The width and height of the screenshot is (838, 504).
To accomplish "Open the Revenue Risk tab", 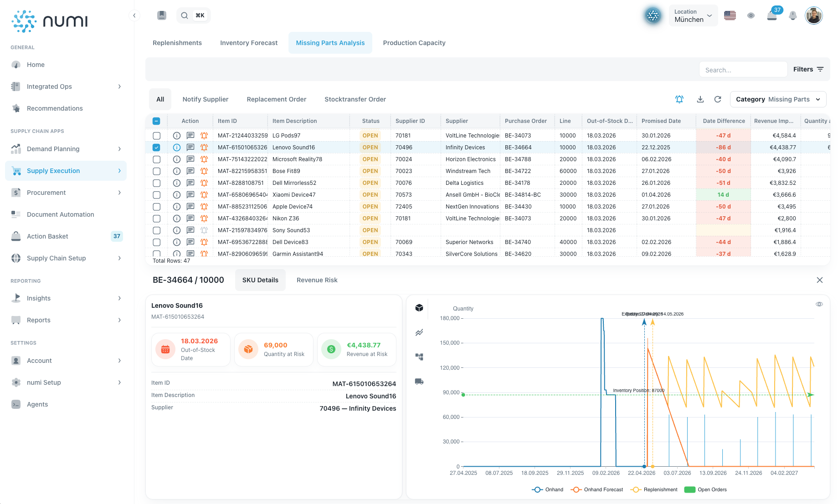I will (x=317, y=280).
